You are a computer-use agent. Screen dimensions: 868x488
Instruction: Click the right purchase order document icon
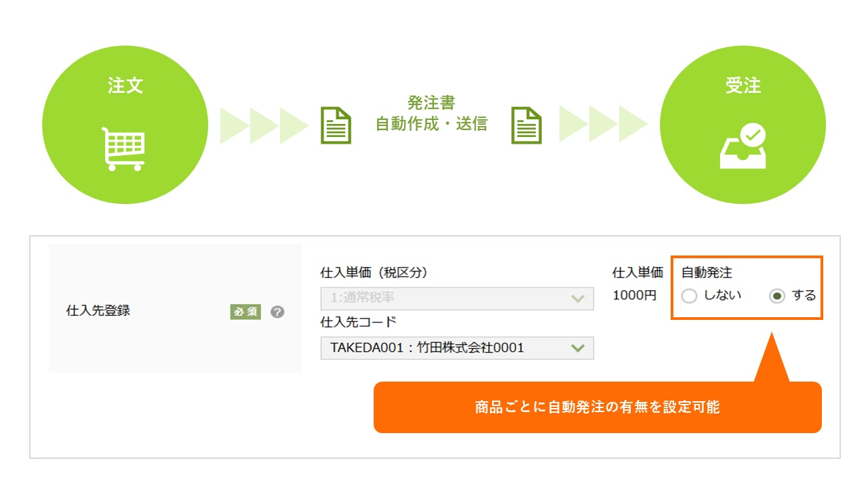[526, 125]
